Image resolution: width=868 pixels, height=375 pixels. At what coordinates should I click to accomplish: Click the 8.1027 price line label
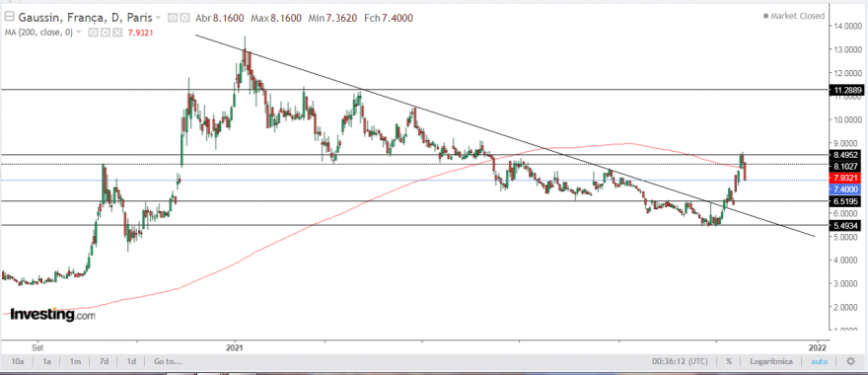(844, 166)
